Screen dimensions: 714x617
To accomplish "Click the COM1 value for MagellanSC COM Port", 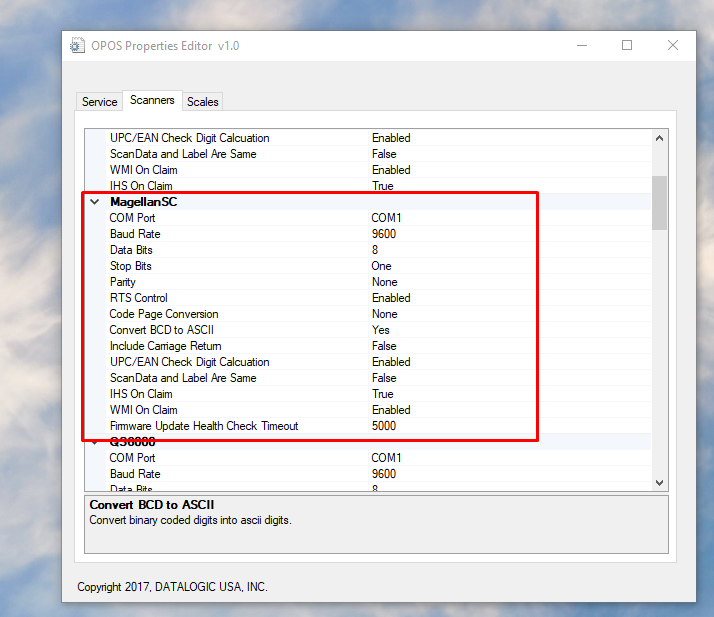I will pos(386,218).
